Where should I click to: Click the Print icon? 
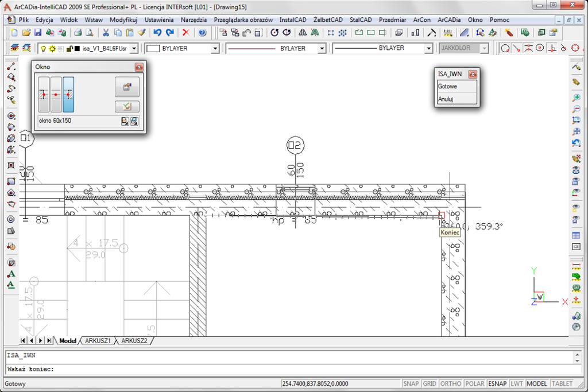(x=78, y=33)
